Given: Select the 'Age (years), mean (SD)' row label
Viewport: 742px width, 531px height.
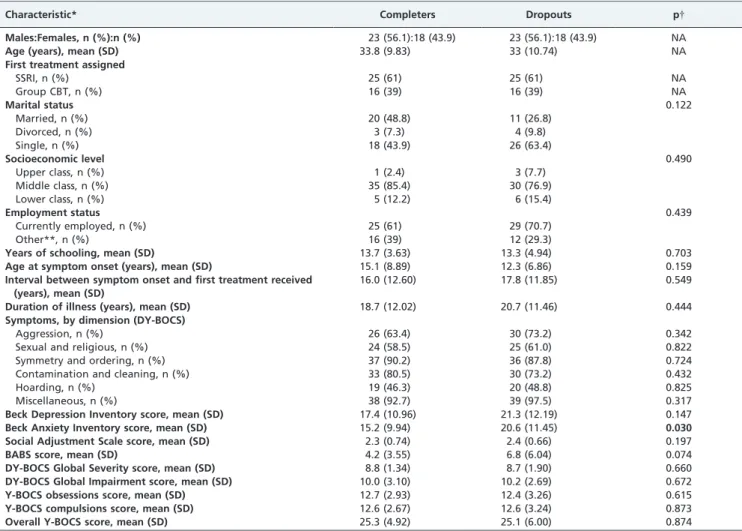Looking at the screenshot, I should pyautogui.click(x=62, y=51).
